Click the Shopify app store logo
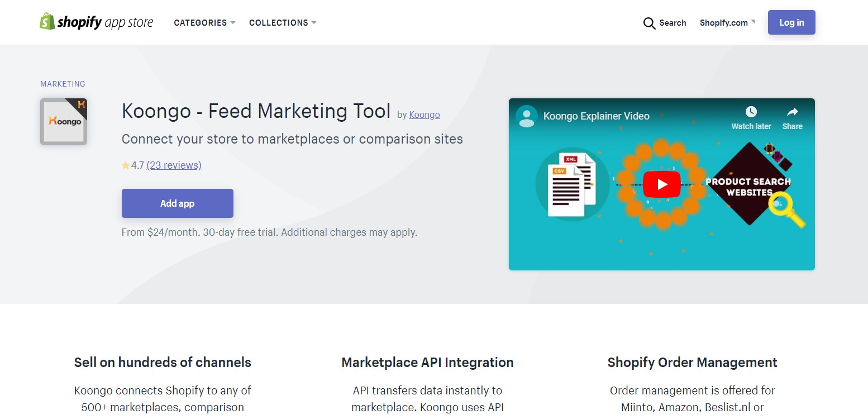The height and width of the screenshot is (419, 868). click(x=96, y=22)
